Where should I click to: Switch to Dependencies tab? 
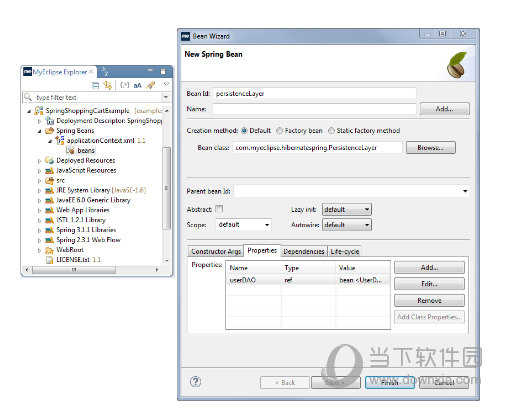[x=304, y=251]
